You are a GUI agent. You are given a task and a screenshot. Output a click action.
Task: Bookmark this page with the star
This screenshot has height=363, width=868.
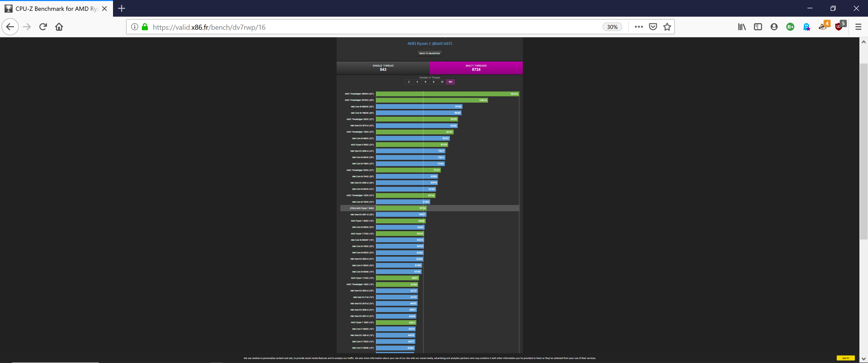tap(667, 27)
